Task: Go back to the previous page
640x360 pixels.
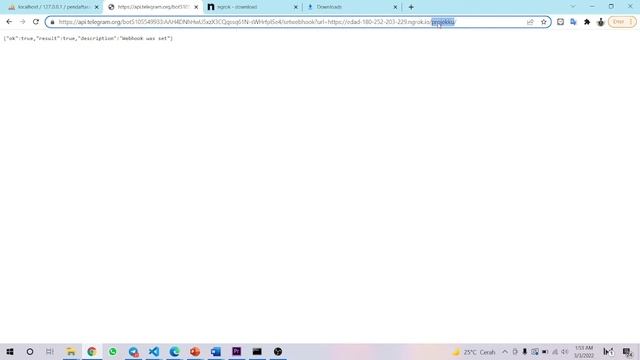Action: 9,22
